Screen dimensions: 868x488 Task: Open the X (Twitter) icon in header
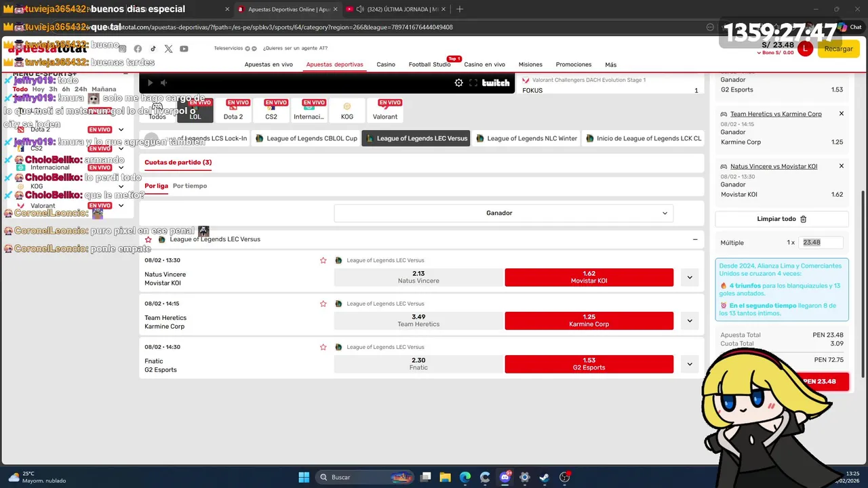[x=168, y=49]
